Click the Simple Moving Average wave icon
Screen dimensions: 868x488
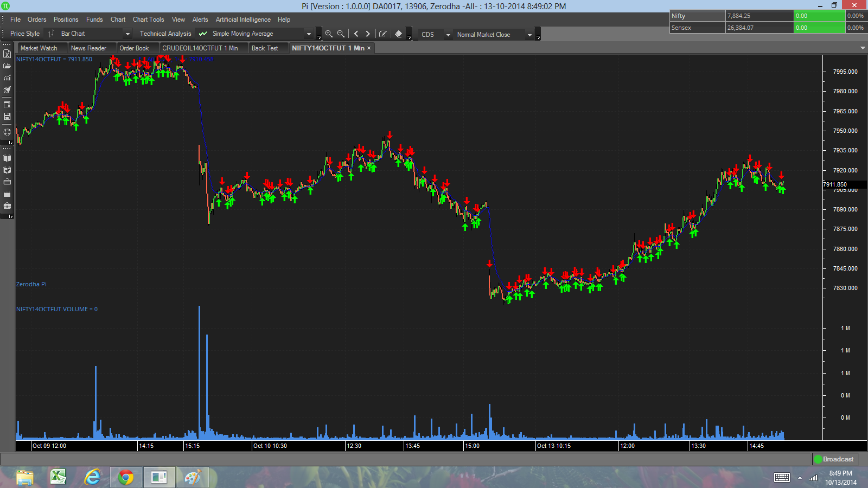203,34
